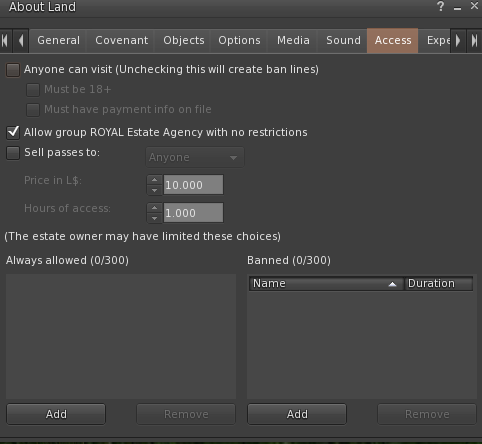Decrease Price in L$ with down arrow
Image resolution: width=482 pixels, height=444 pixels.
154,190
